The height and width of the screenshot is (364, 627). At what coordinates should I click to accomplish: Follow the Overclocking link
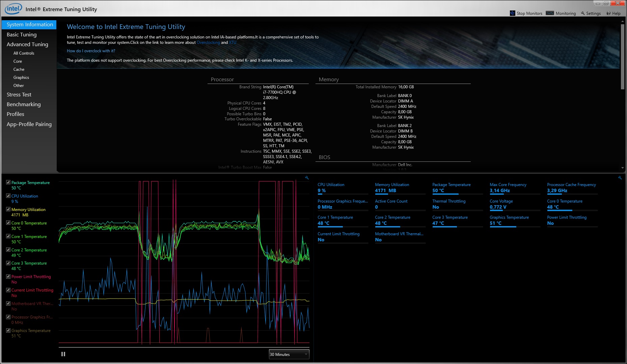[x=208, y=42]
